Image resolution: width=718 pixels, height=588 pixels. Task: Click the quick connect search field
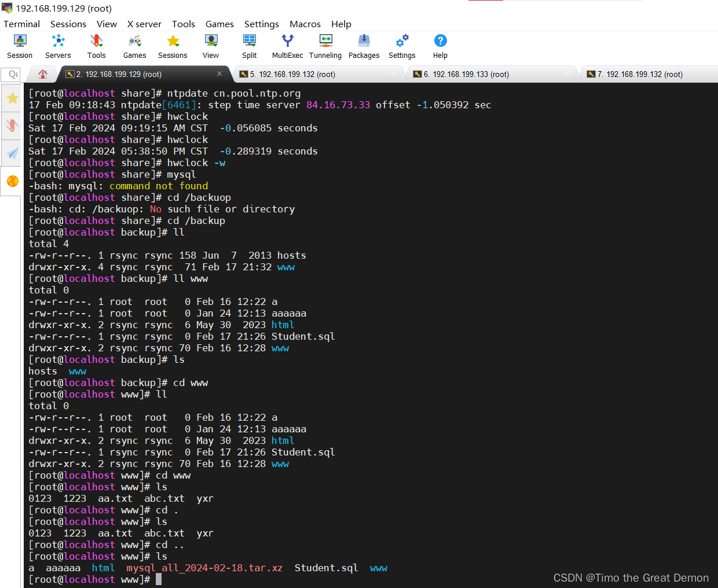point(11,75)
